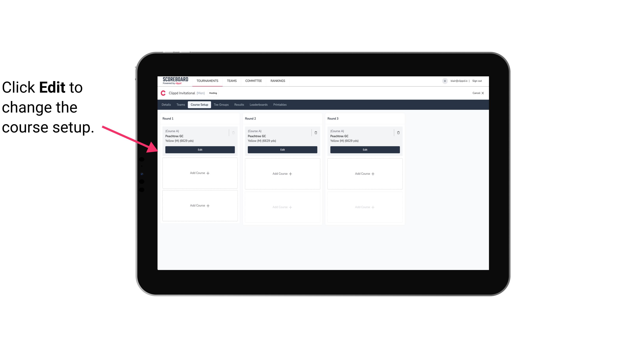Click the Details tab
This screenshot has height=346, width=644.
(167, 105)
